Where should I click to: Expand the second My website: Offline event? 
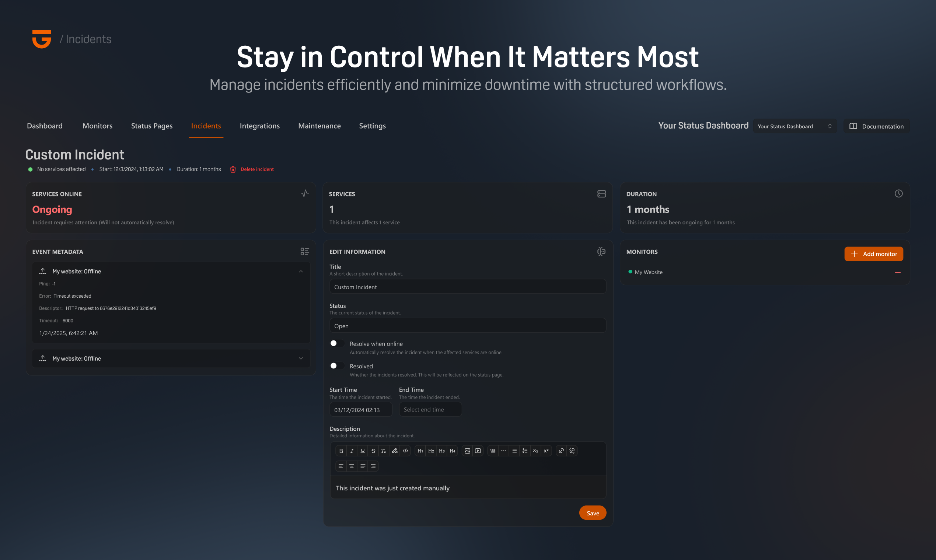[x=301, y=358]
